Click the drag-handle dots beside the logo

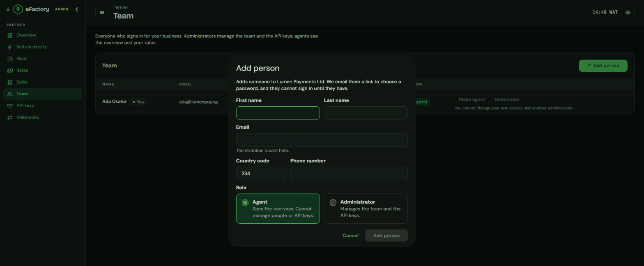(8, 9)
